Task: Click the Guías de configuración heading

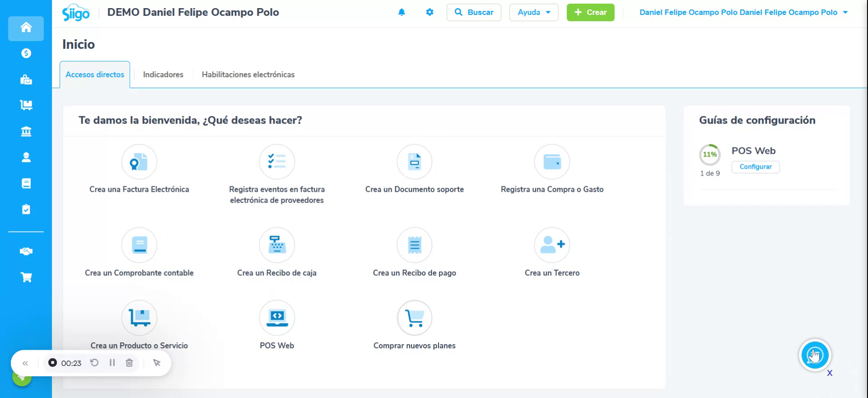Action: (757, 120)
